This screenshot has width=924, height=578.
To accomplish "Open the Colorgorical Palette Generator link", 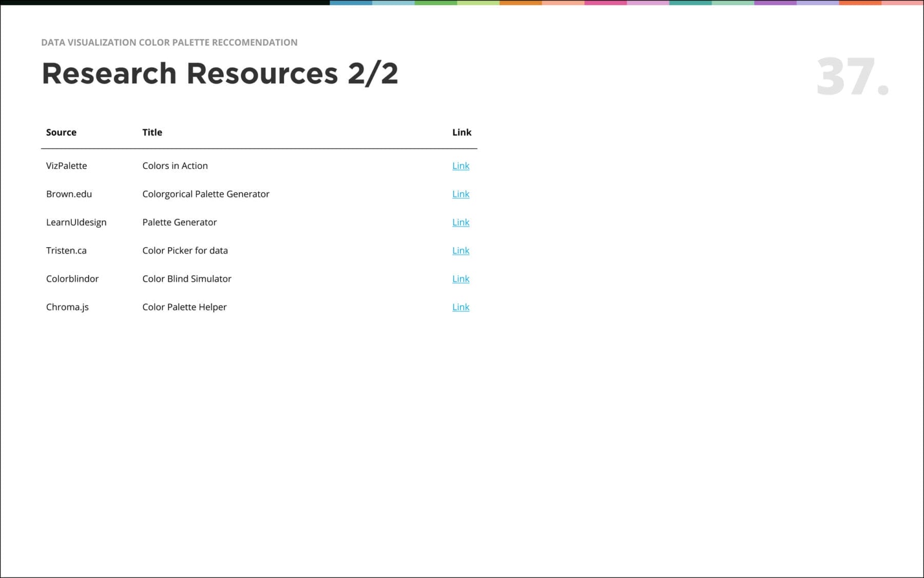I will click(x=460, y=194).
